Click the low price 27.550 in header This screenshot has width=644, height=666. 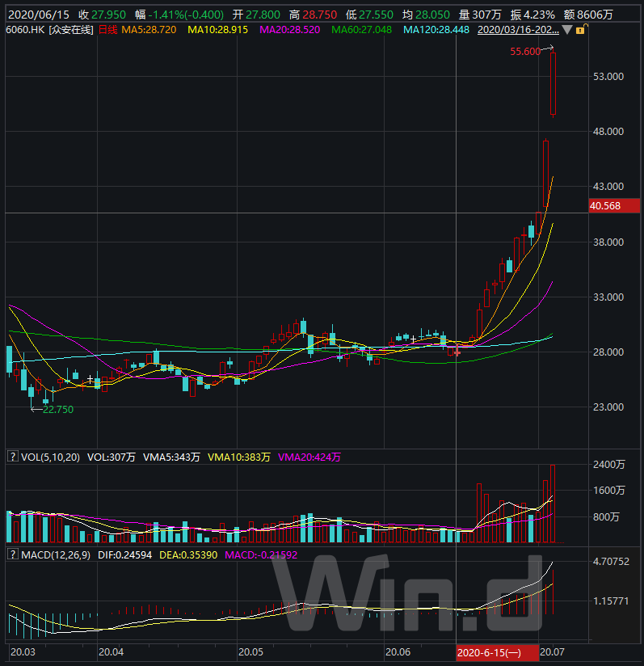pyautogui.click(x=376, y=15)
